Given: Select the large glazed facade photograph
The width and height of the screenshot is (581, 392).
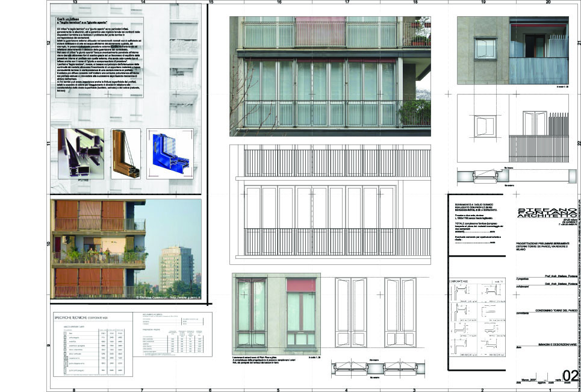Looking at the screenshot, I should click(x=330, y=76).
